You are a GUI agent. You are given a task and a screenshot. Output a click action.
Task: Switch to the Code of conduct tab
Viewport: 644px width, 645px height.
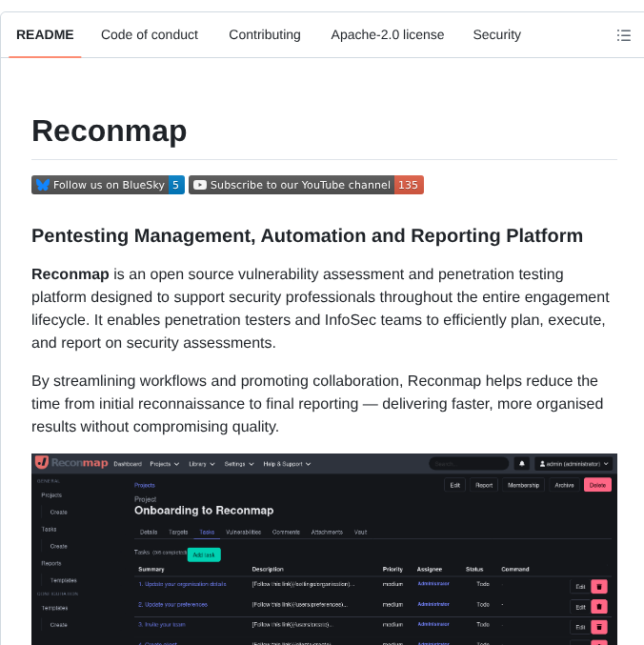[150, 35]
